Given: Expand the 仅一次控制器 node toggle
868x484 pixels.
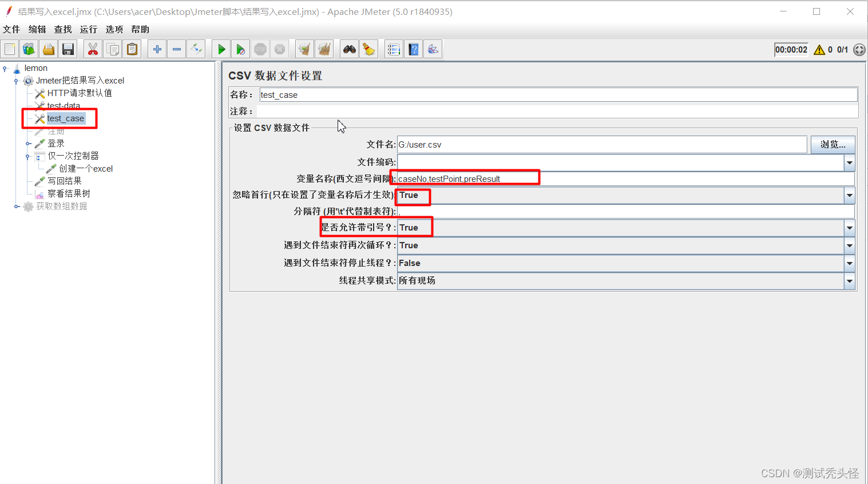Looking at the screenshot, I should [28, 156].
